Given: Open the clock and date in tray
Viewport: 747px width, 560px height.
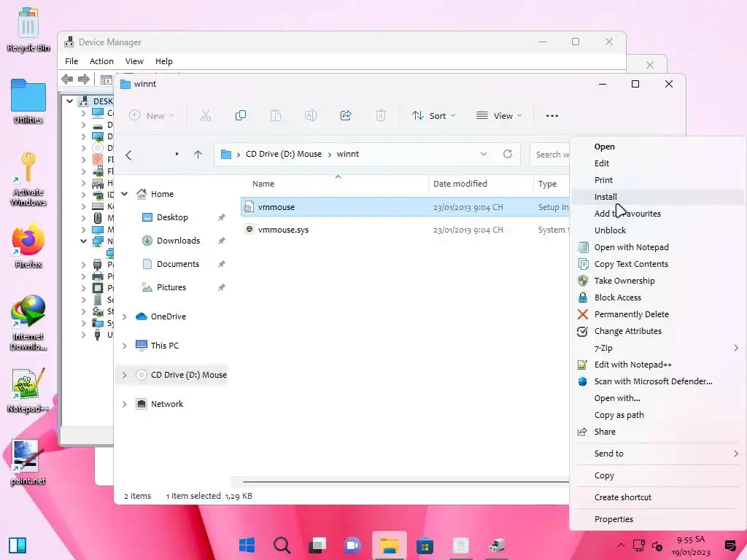Looking at the screenshot, I should [x=691, y=545].
